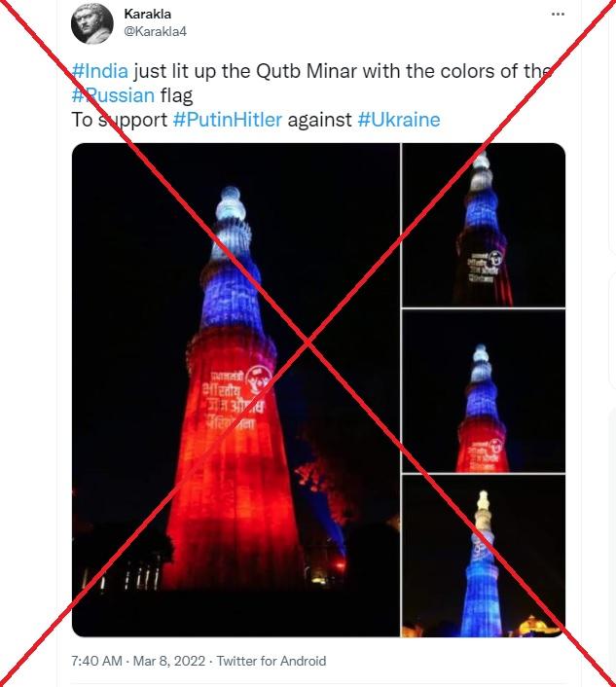
Task: Follow the #Russian hashtag link
Action: click(x=113, y=95)
